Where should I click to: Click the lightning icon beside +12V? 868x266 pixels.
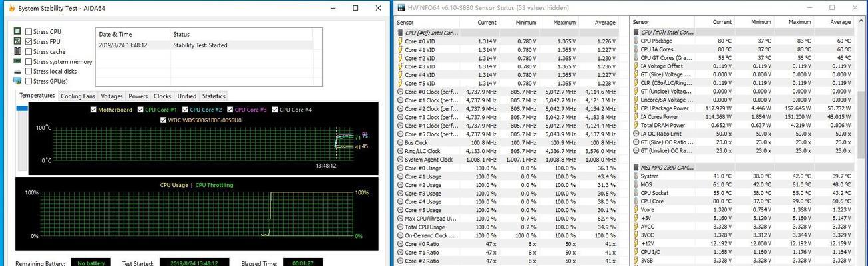636,243
